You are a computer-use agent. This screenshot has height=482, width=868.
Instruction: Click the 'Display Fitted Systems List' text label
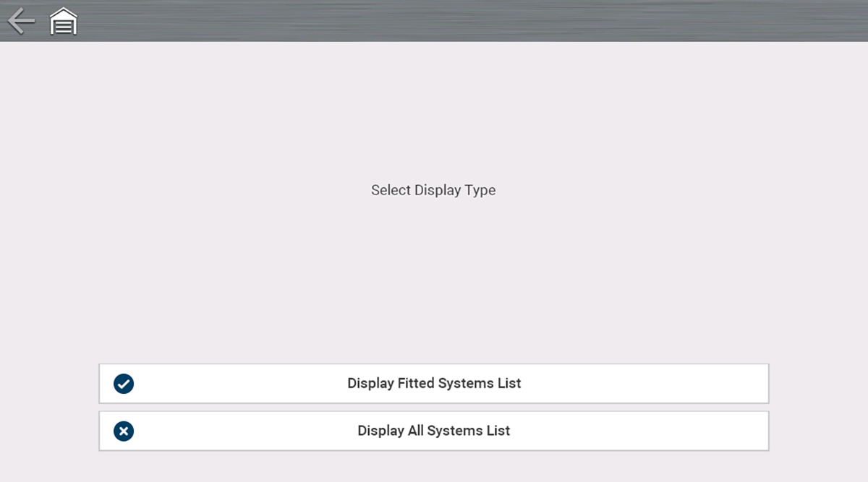coord(434,384)
